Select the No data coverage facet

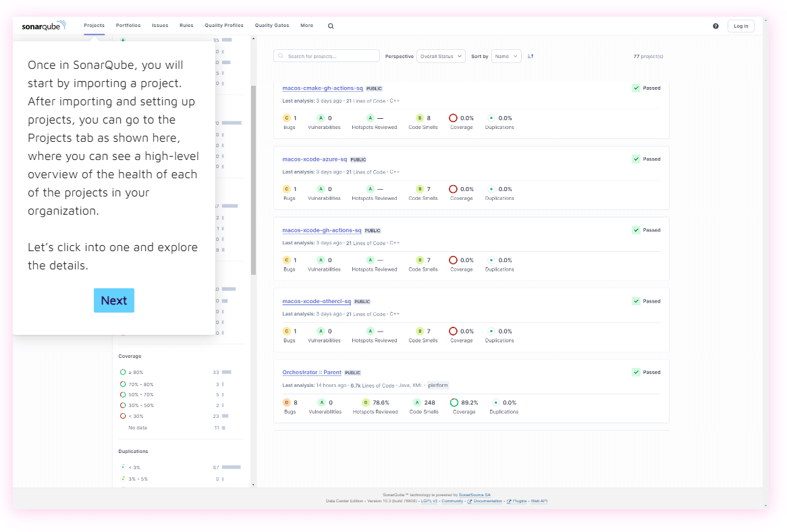pos(137,427)
